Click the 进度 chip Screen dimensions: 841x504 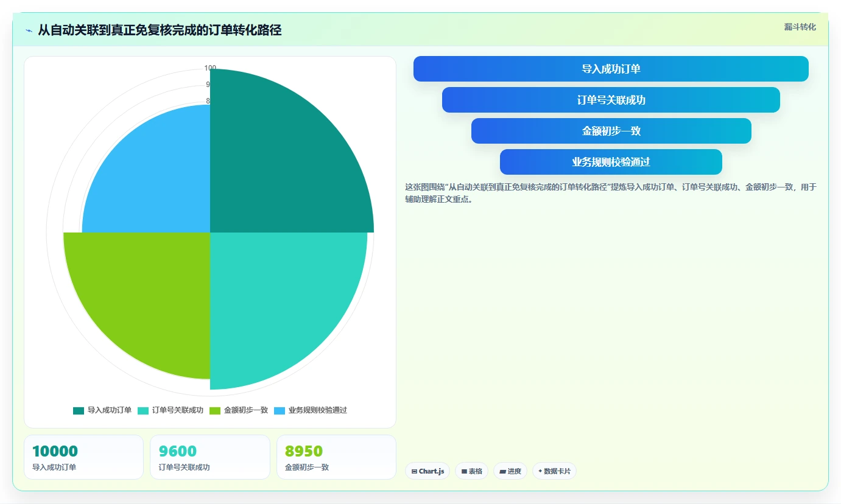point(510,471)
